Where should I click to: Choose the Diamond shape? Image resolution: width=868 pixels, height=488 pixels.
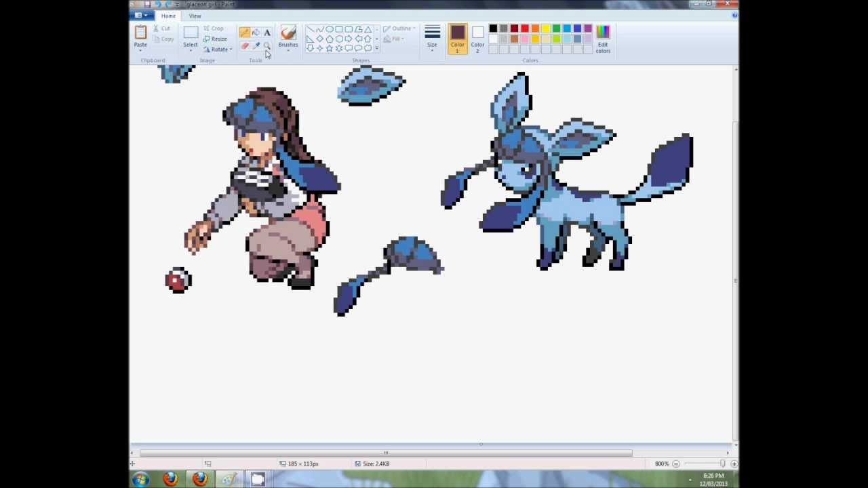[x=320, y=39]
